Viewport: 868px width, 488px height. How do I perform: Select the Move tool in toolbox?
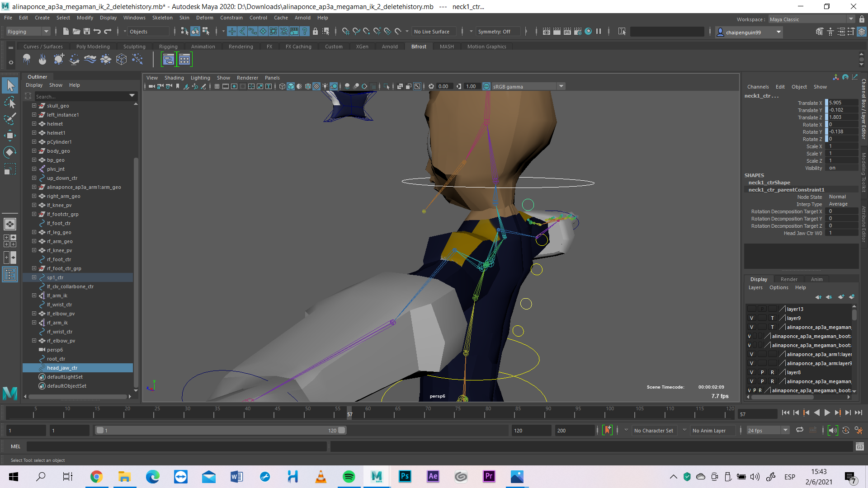[x=9, y=136]
